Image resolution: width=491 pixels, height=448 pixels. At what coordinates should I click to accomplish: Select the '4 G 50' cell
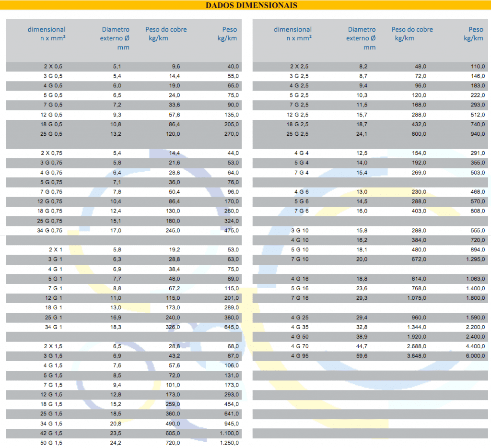(300, 337)
